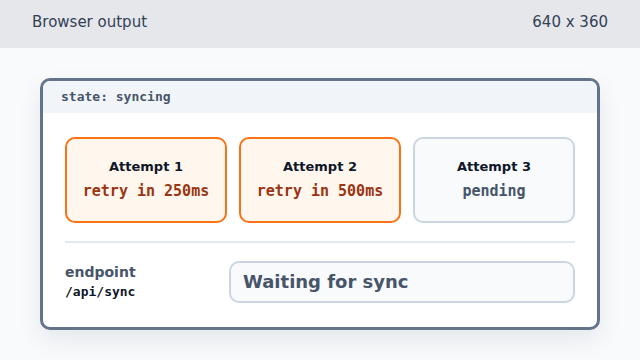Click 'retry in 250ms' text
Screen dimensions: 640x360
146,191
